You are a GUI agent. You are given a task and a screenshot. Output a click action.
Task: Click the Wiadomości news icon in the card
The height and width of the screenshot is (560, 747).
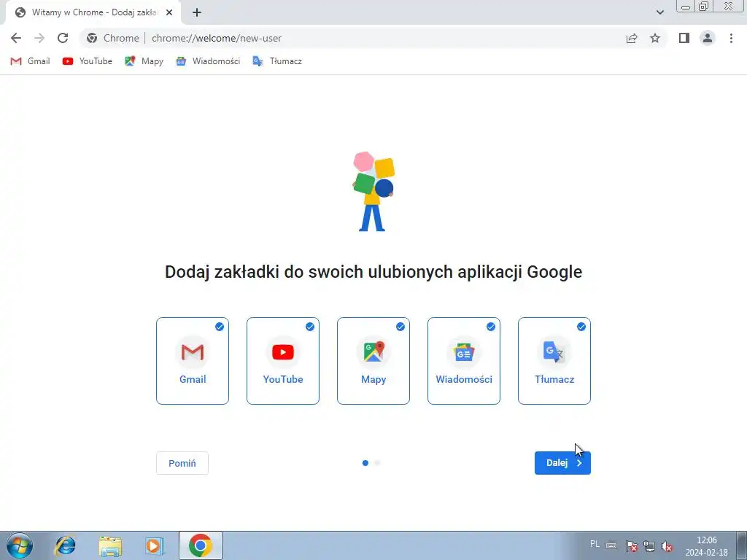pos(464,352)
